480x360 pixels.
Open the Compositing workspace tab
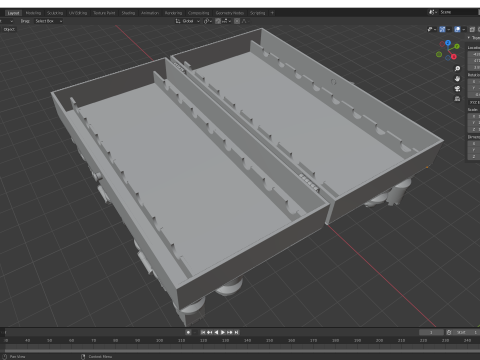pyautogui.click(x=199, y=13)
